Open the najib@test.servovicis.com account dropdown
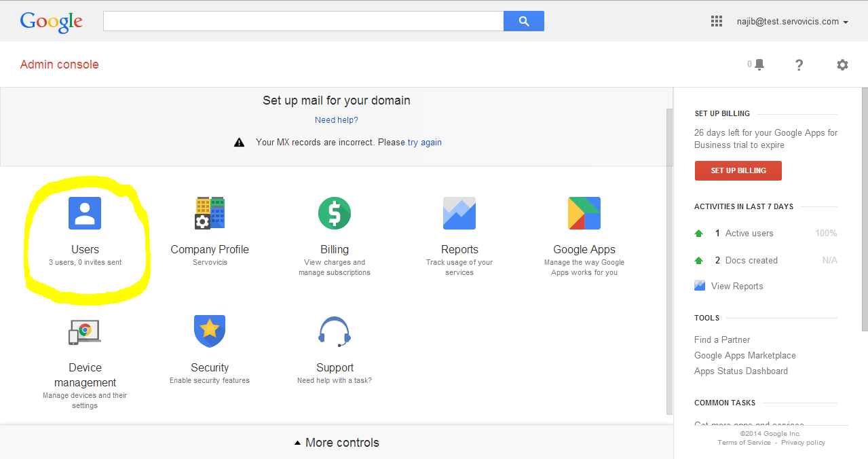The width and height of the screenshot is (868, 459). [x=793, y=22]
